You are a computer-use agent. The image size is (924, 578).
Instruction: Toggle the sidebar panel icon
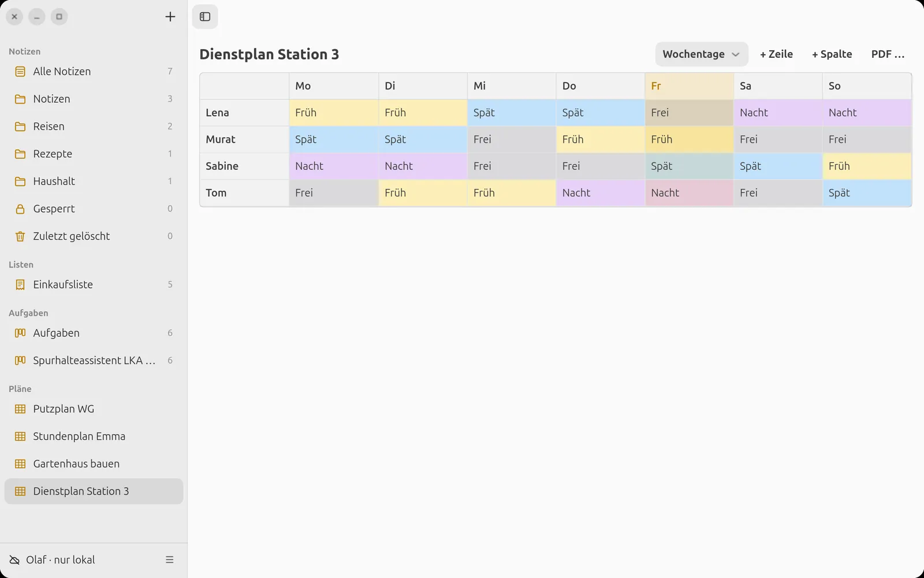point(205,17)
